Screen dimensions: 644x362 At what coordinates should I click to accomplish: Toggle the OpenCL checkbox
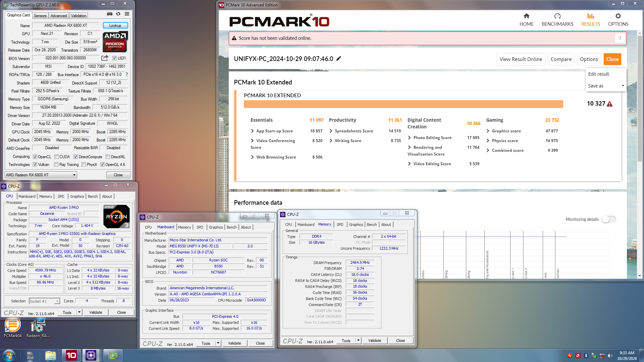(35, 157)
